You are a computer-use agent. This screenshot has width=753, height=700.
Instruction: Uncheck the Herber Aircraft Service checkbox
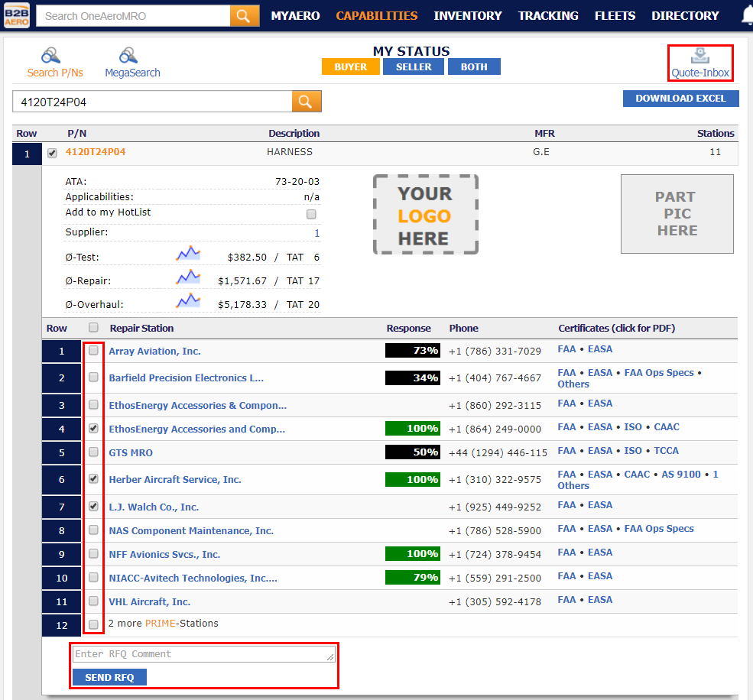(x=93, y=478)
